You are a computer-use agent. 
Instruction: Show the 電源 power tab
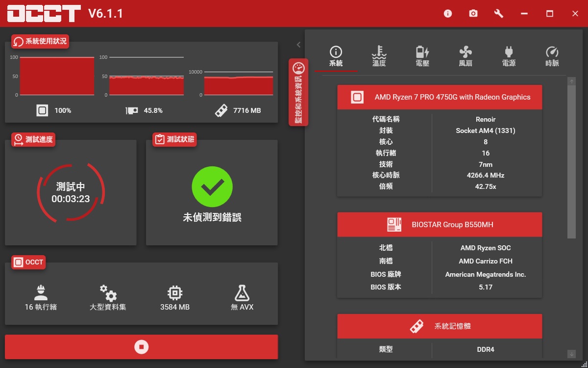(x=509, y=56)
